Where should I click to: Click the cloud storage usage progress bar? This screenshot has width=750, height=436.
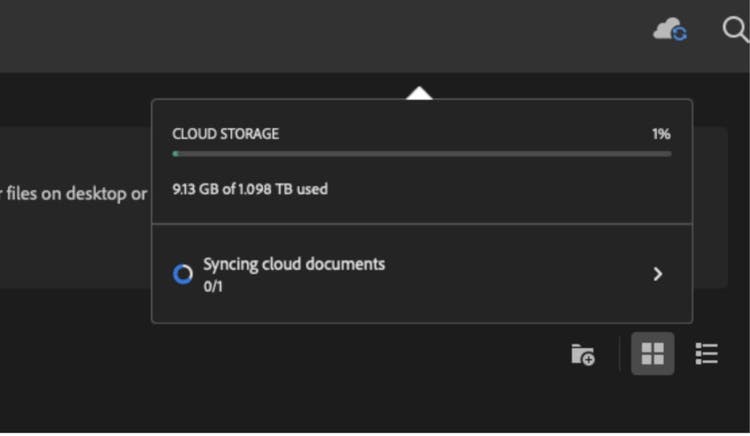click(420, 154)
